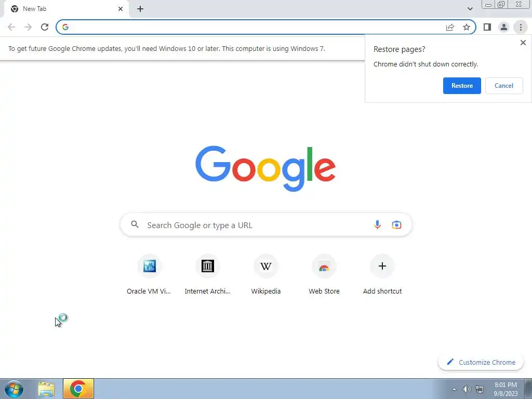This screenshot has height=399, width=532.
Task: Show hidden tray icons arrow
Action: coord(454,389)
